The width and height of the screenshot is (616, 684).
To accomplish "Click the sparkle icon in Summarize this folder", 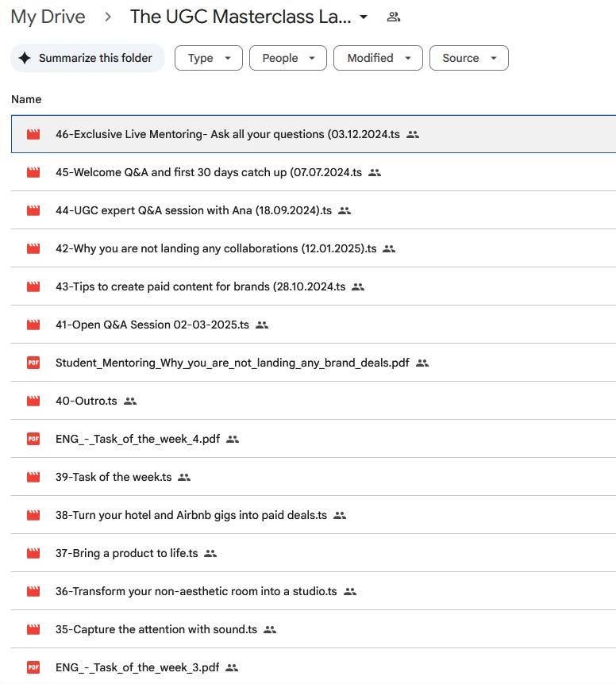I will (25, 58).
